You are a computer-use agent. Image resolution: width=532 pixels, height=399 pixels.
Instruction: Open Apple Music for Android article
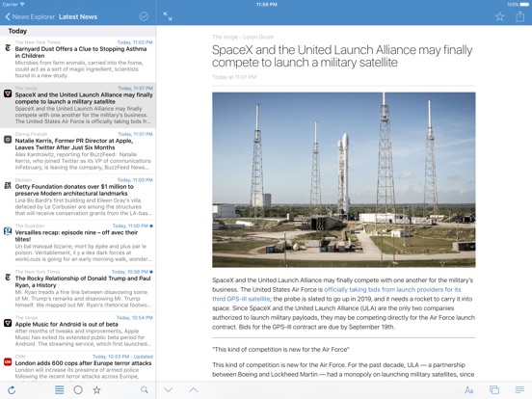point(78,332)
